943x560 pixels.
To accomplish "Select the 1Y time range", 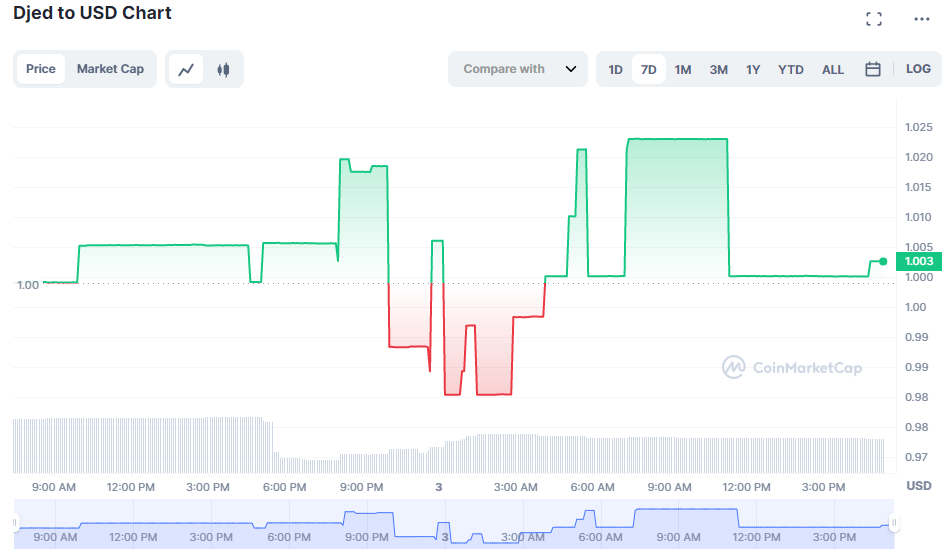I will point(753,70).
